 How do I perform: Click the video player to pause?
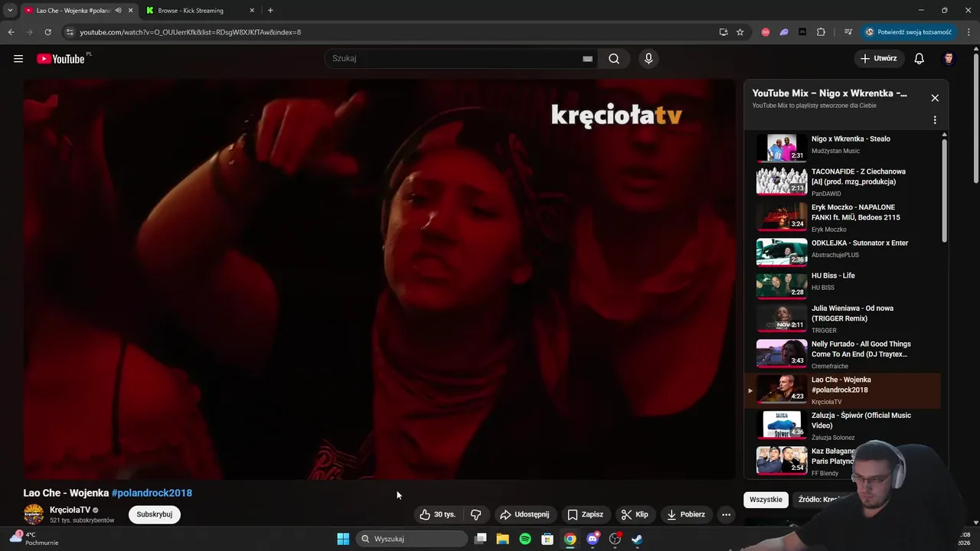379,279
